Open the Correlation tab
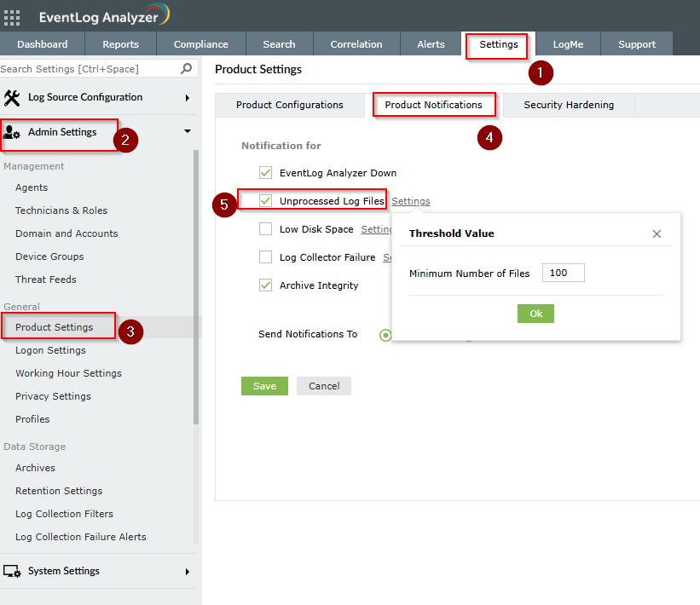 coord(356,44)
